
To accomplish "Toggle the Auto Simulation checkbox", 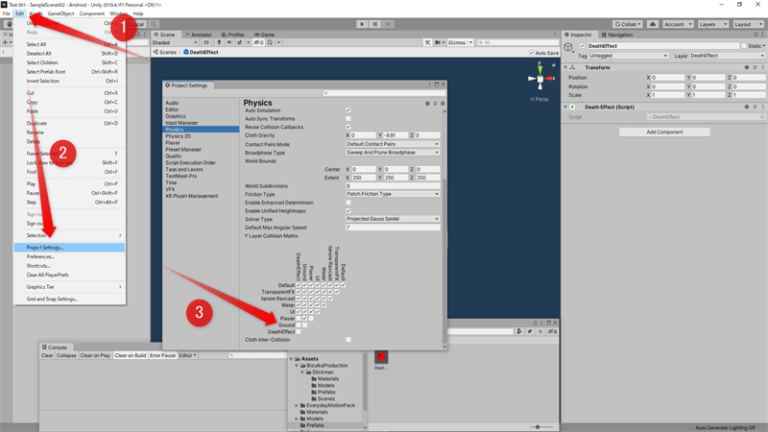I will click(x=348, y=110).
